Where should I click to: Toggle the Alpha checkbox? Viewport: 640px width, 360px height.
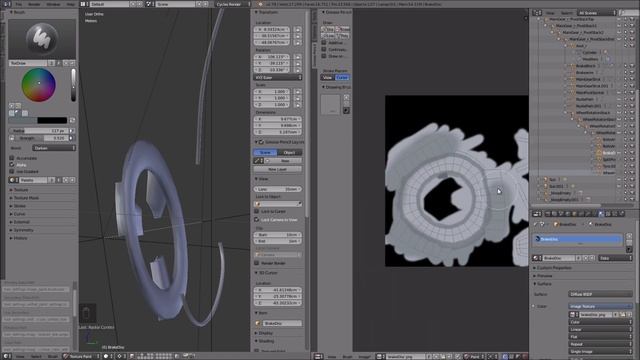[x=12, y=165]
